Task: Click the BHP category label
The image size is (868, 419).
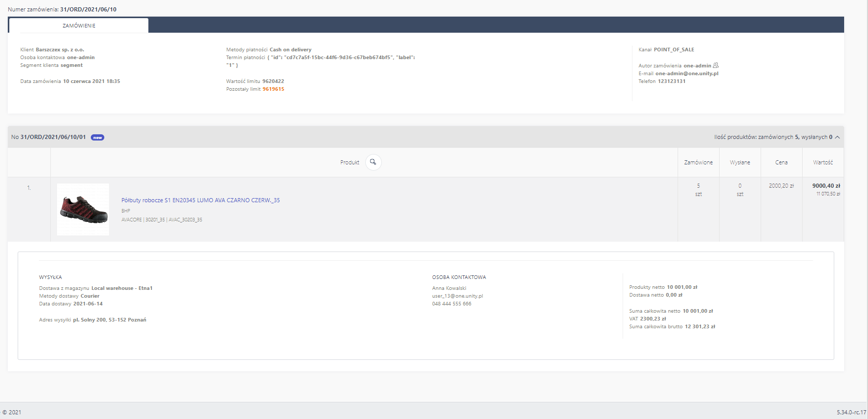Action: tap(126, 211)
